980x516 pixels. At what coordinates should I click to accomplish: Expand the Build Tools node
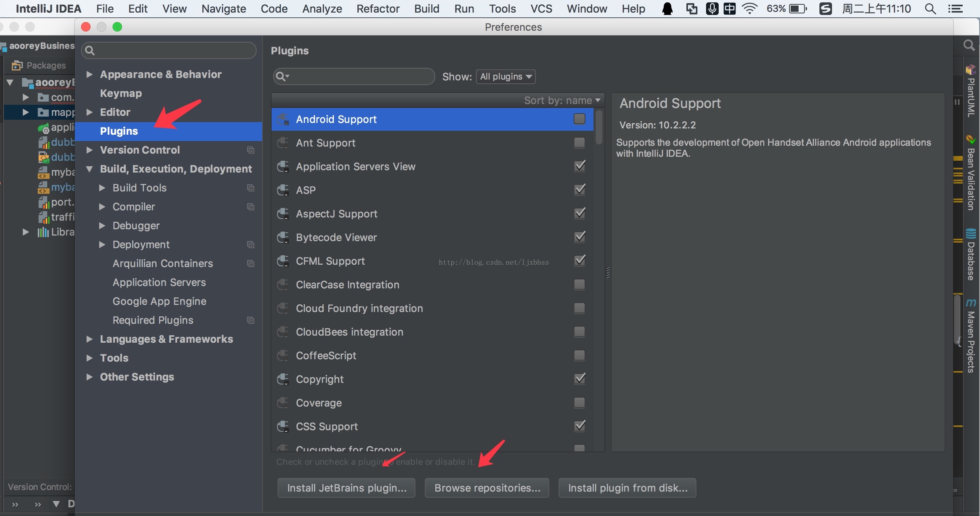tap(102, 188)
